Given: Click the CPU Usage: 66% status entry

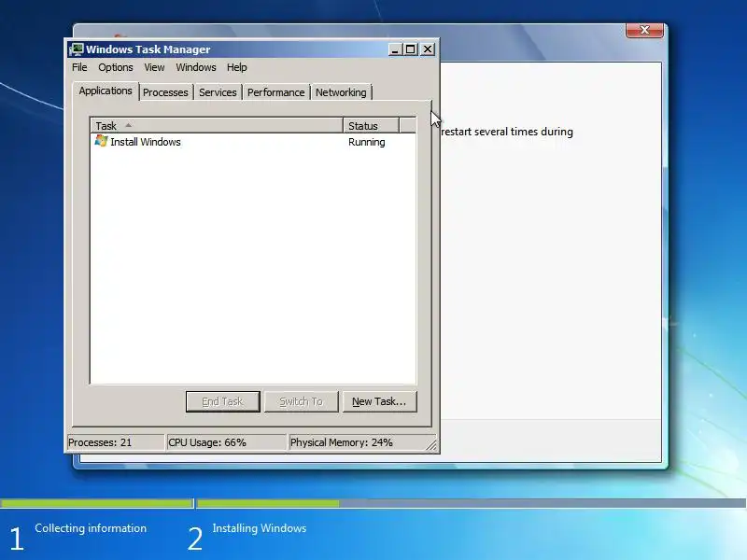Looking at the screenshot, I should point(227,442).
